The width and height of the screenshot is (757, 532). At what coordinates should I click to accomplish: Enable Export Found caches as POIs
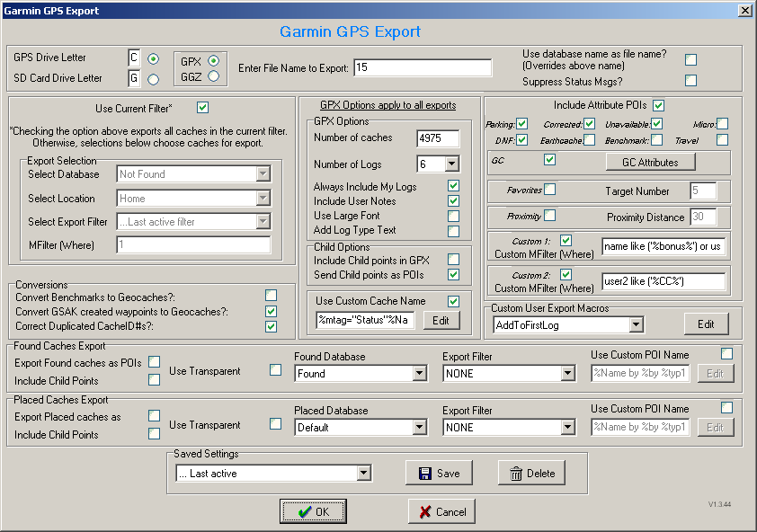[x=154, y=361]
